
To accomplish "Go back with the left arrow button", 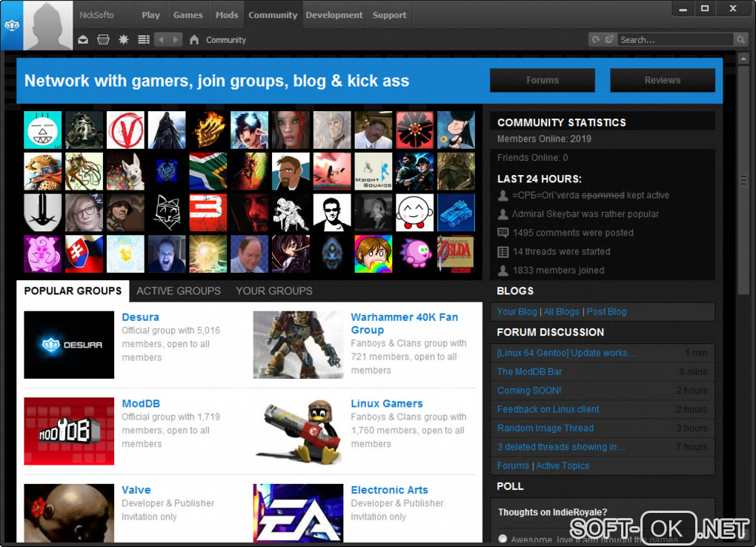I will (x=162, y=39).
